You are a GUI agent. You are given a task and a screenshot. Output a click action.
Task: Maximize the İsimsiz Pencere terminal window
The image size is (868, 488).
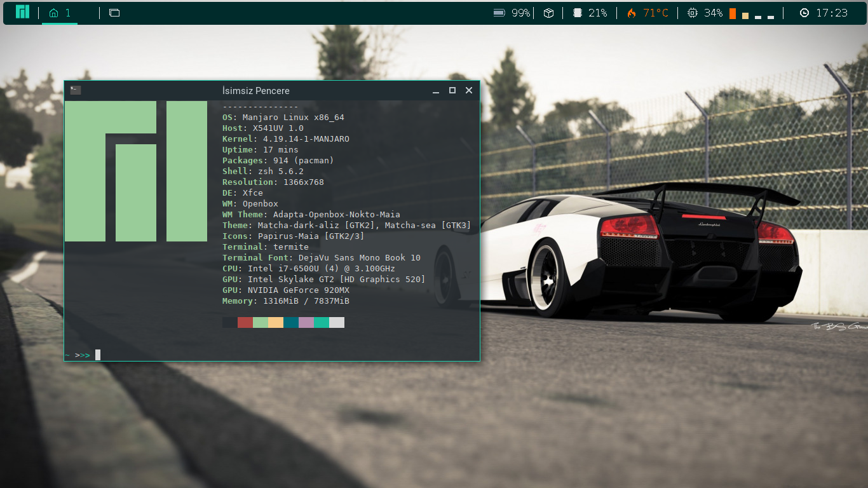coord(452,90)
